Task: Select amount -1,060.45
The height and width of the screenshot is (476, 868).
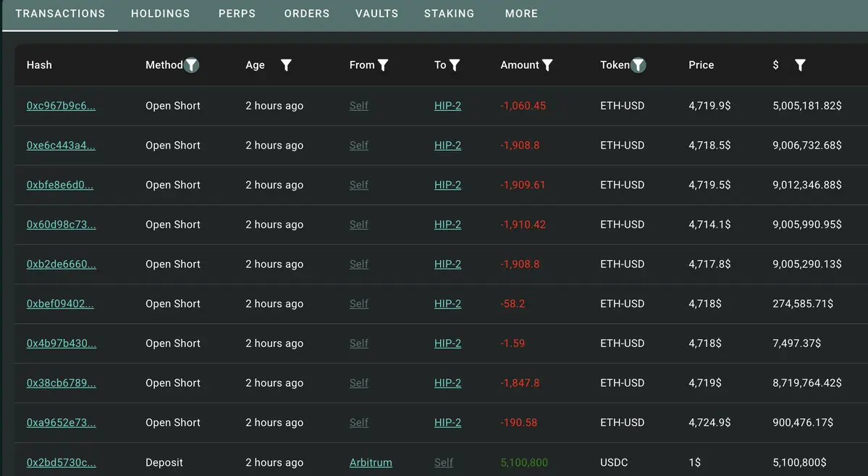Action: tap(523, 105)
